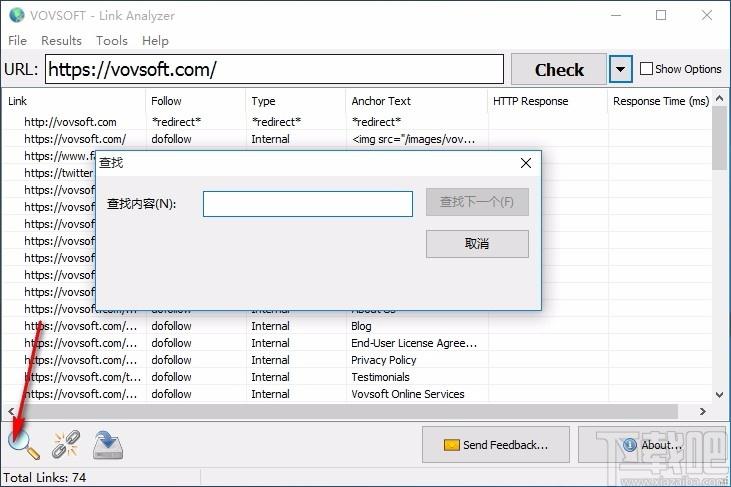The width and height of the screenshot is (731, 487).
Task: Click the envelope icon on Send Feedback
Action: point(451,445)
